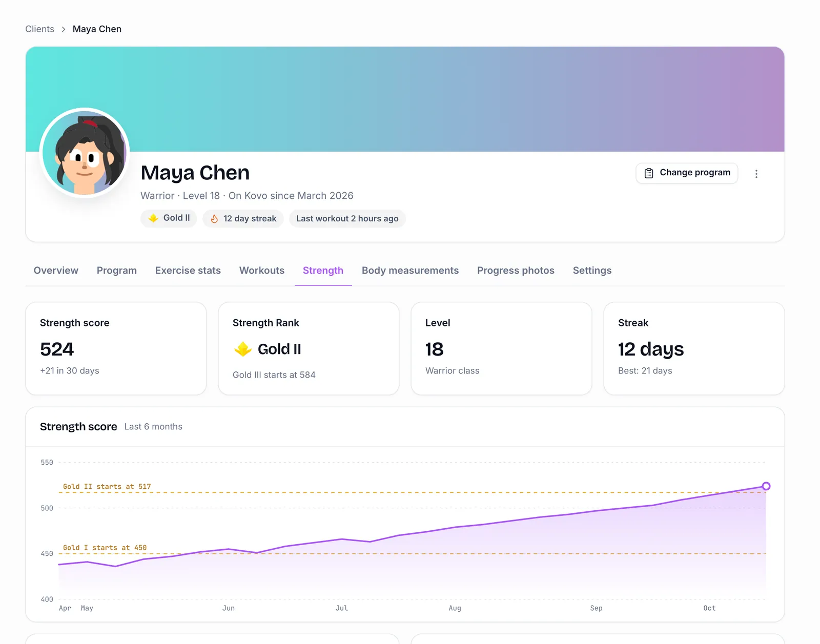Click the Strength score 524 value
The height and width of the screenshot is (644, 820).
click(57, 349)
